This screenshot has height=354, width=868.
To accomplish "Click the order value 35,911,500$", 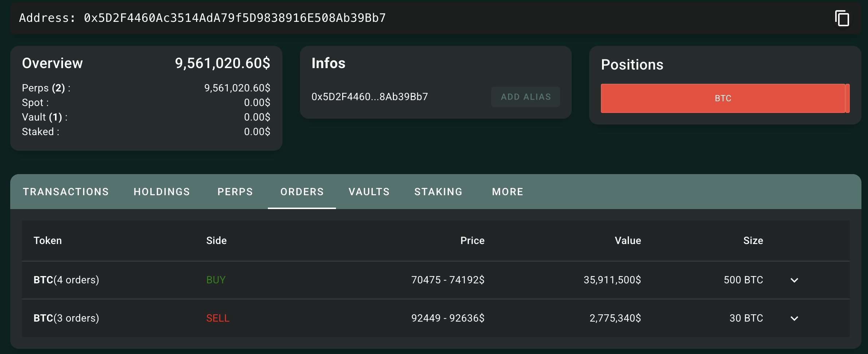I will click(x=612, y=280).
